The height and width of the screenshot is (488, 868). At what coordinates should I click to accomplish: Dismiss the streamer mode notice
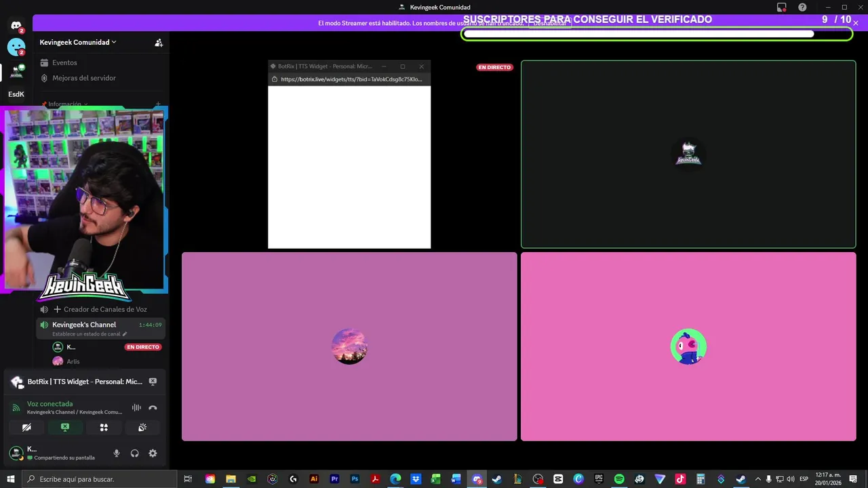(856, 23)
